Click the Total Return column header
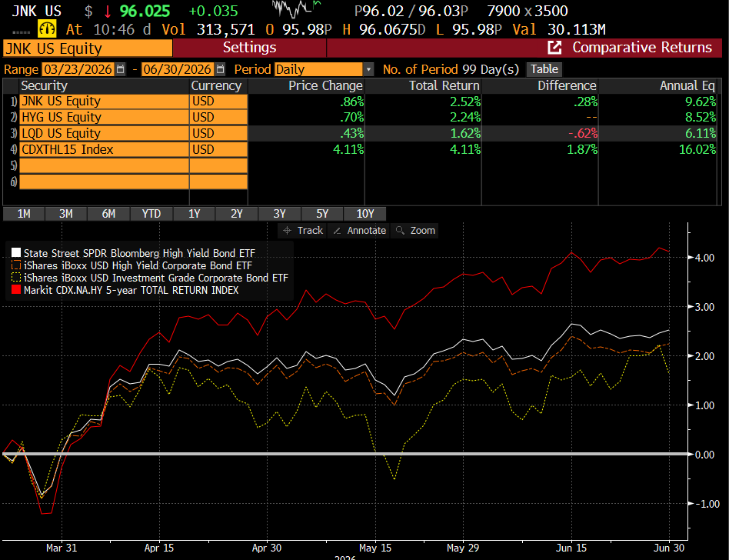This screenshot has width=729, height=560. click(x=444, y=86)
